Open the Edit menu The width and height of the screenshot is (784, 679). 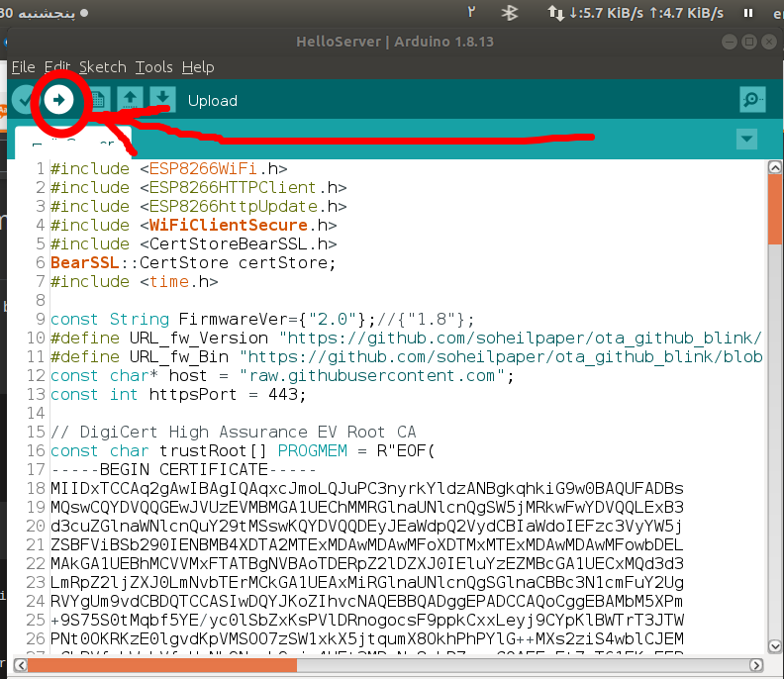click(x=57, y=67)
